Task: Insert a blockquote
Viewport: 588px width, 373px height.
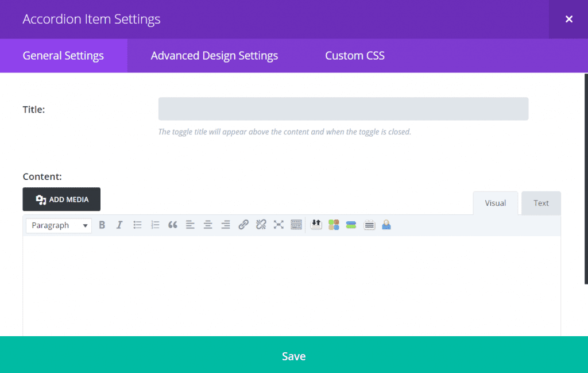Action: click(x=173, y=225)
